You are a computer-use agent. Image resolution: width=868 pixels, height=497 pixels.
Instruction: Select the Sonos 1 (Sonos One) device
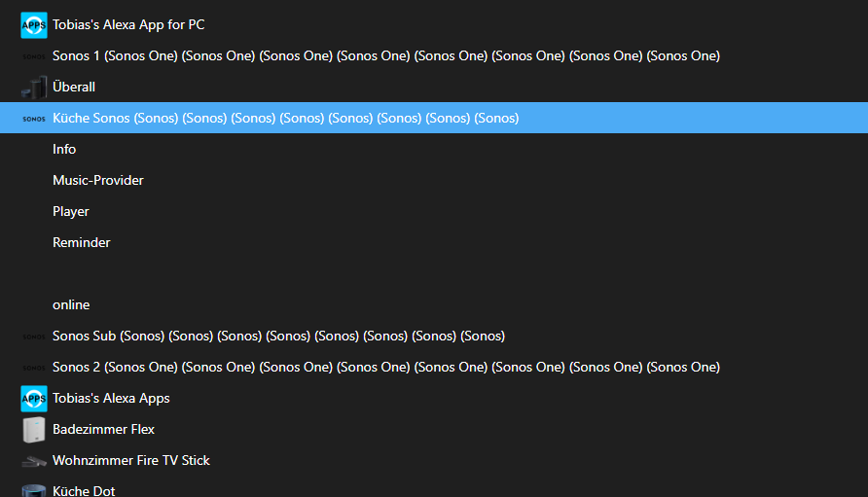[x=385, y=56]
